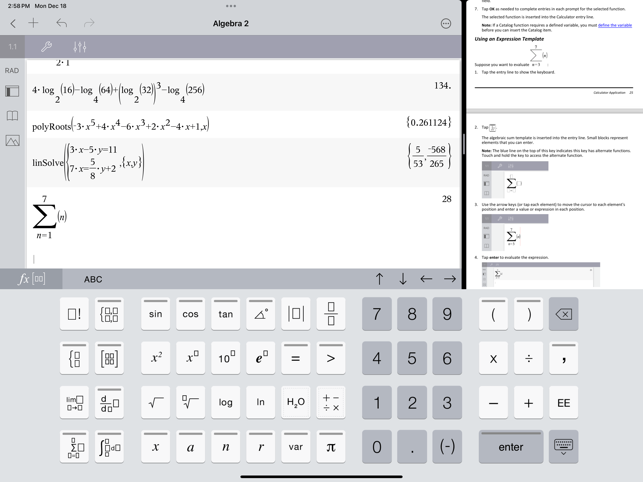This screenshot has height=482, width=643.
Task: Tap the wrench tools icon
Action: [46, 47]
